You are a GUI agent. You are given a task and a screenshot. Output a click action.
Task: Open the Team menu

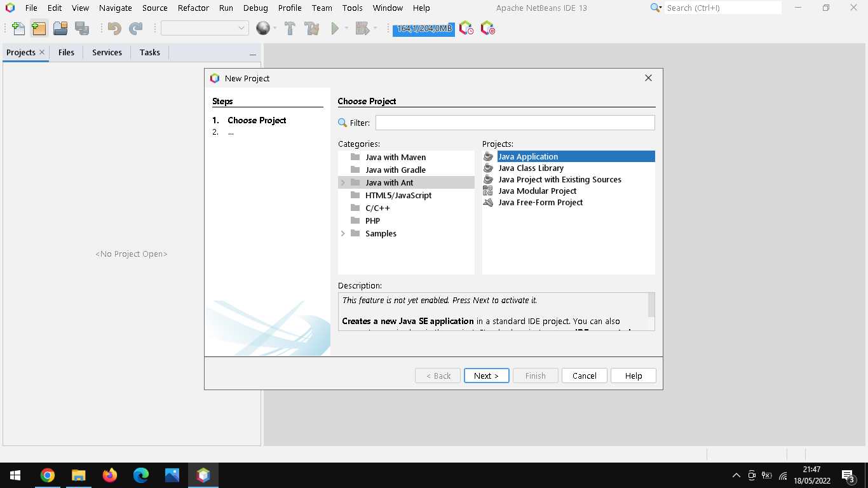point(322,8)
